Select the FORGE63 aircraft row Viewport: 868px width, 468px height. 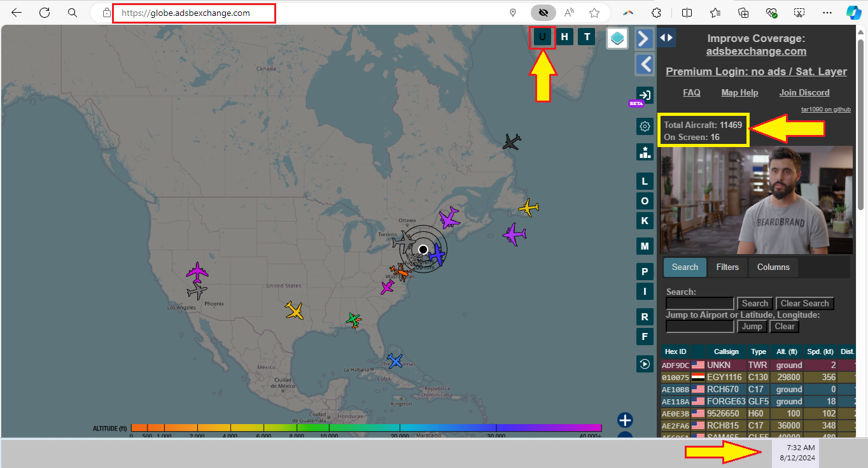point(759,402)
